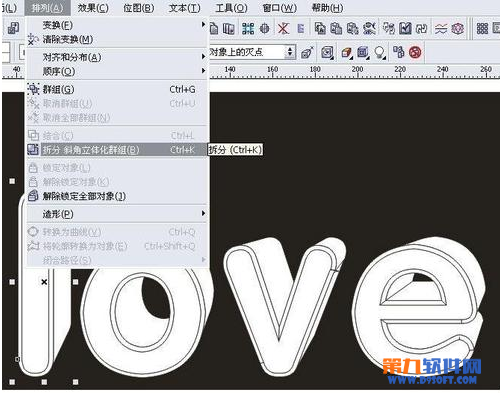Select 拆分 斜角立体化群组(B) menu item
The image size is (500, 393).
click(117, 150)
